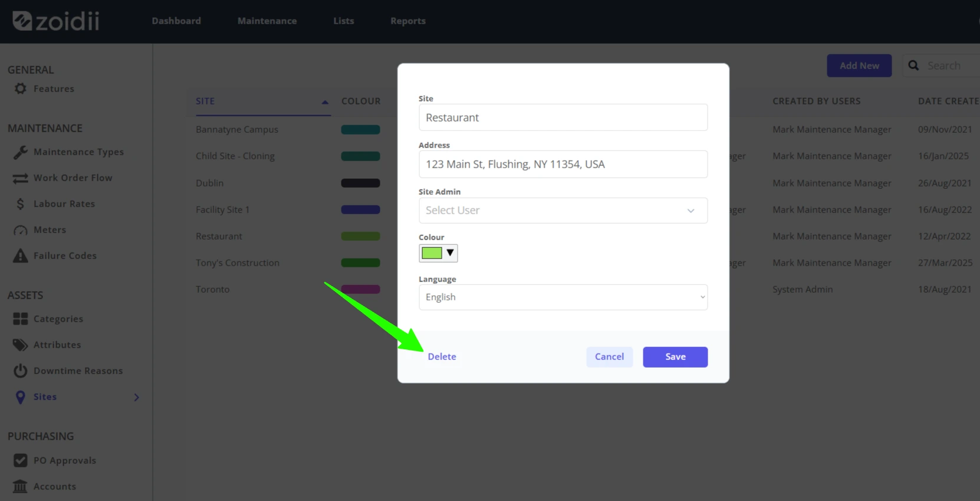Click the Address input field
Viewport: 980px width, 501px height.
[x=563, y=164]
